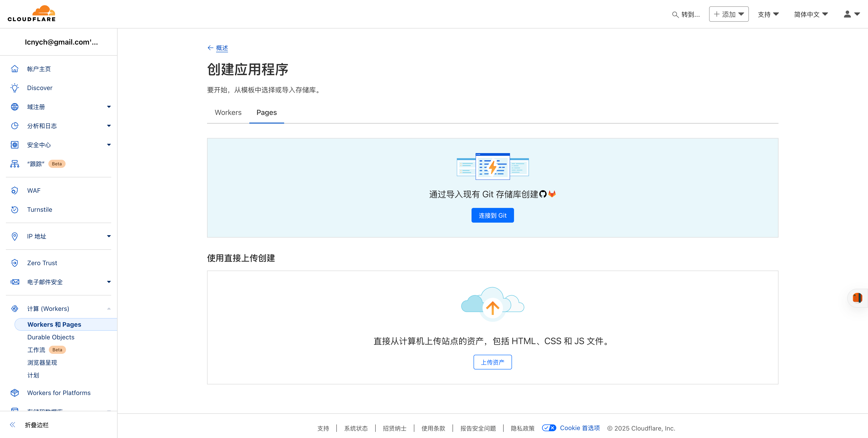Expand the 安全中心 menu arrow
Screen dimensions: 868x438
click(x=109, y=145)
